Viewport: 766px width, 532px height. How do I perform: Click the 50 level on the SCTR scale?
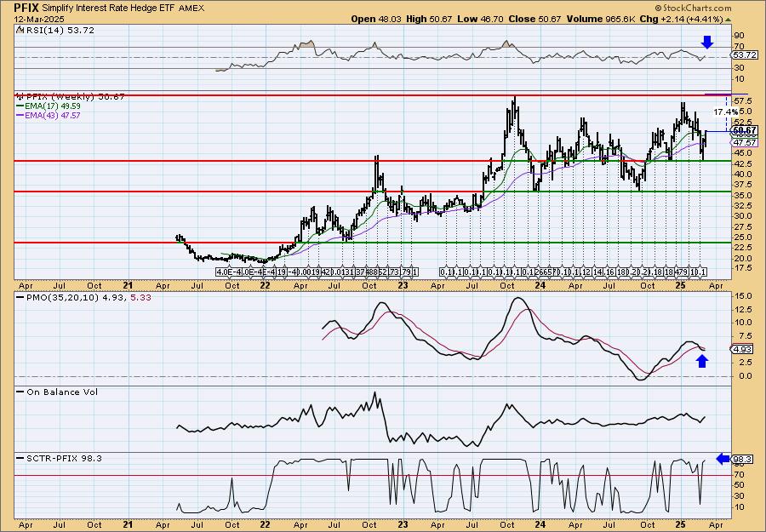click(739, 485)
